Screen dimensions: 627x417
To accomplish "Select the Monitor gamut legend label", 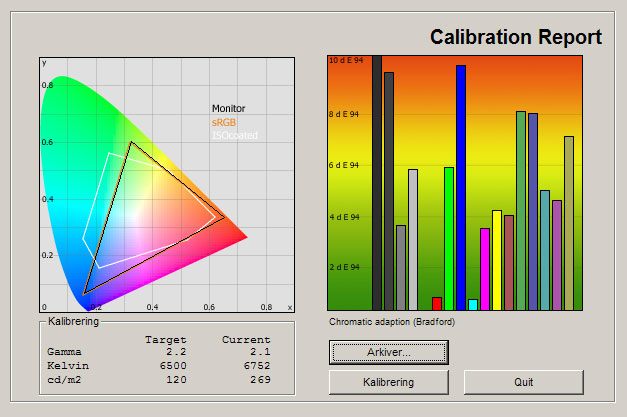I will pyautogui.click(x=228, y=108).
